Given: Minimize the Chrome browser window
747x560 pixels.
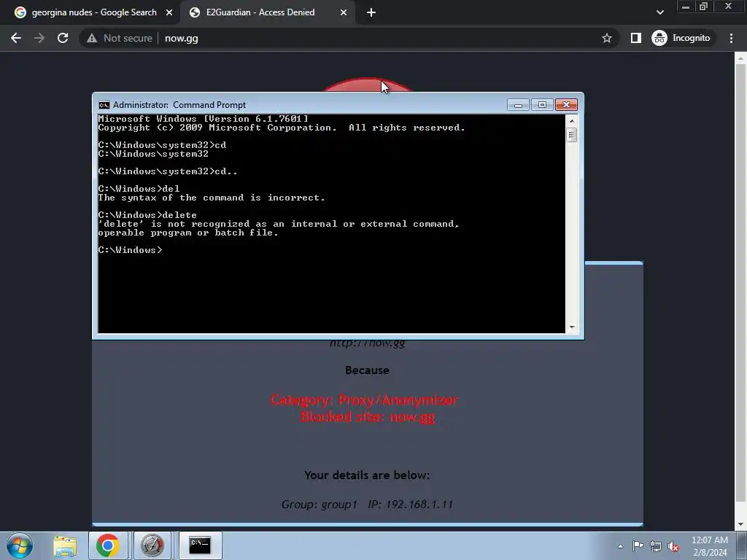Looking at the screenshot, I should 686,7.
